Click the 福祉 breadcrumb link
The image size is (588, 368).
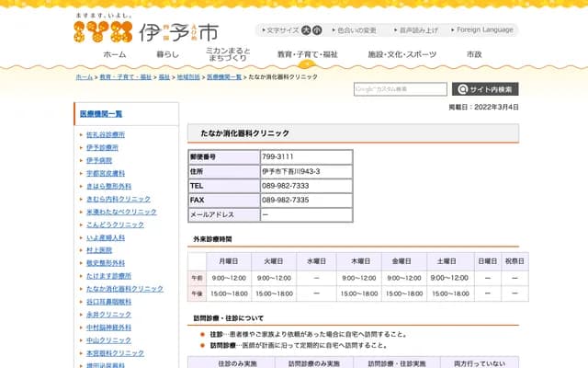(x=164, y=77)
